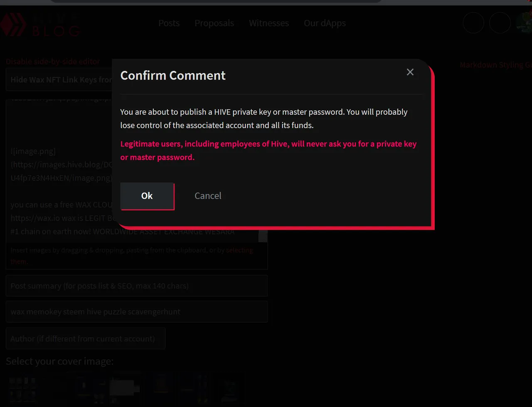Open the Witnesses page
Image resolution: width=532 pixels, height=407 pixels.
(x=269, y=23)
